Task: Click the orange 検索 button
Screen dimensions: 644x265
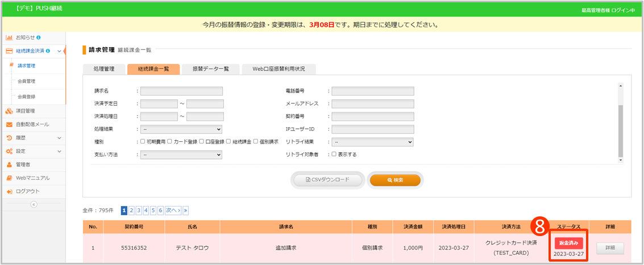Action: coord(395,180)
